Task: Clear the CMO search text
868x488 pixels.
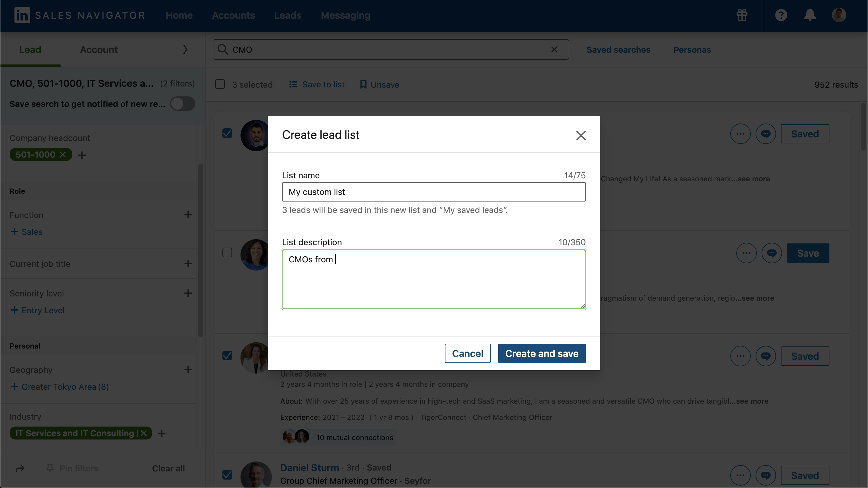Action: [554, 49]
